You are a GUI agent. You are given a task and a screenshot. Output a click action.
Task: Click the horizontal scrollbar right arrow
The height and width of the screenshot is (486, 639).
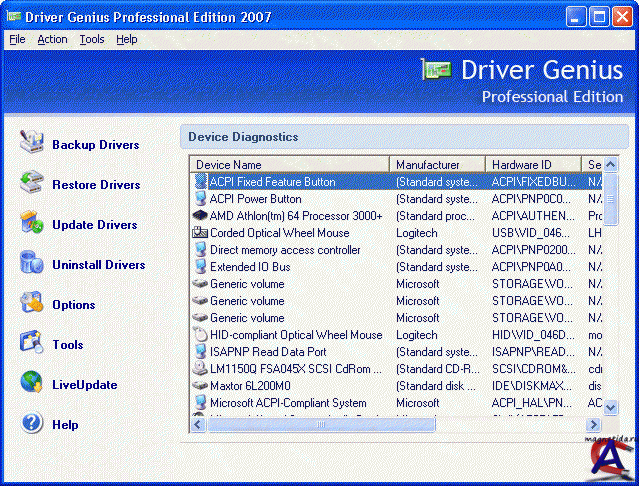(598, 425)
